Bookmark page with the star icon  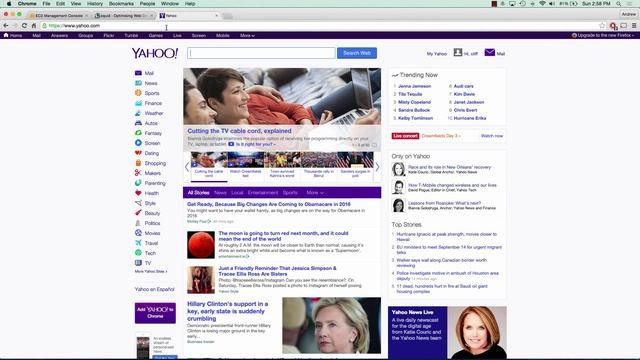pos(602,26)
